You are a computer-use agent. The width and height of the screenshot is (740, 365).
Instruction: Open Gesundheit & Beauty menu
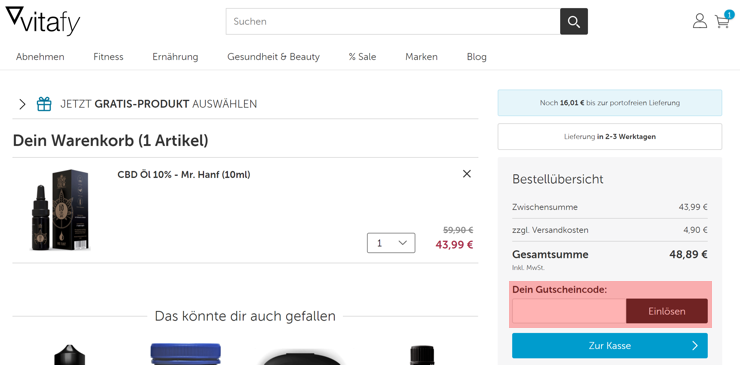273,57
